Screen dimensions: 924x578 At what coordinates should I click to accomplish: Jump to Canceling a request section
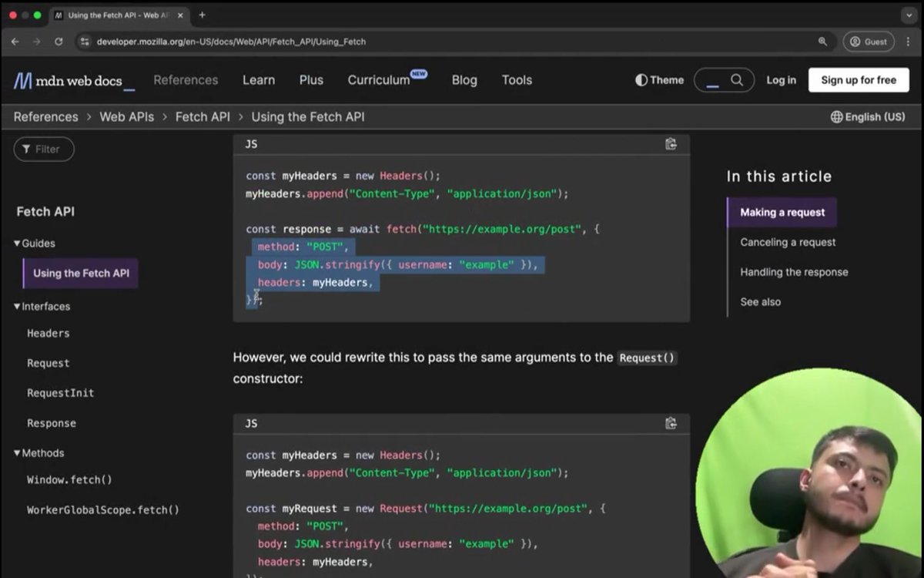tap(788, 243)
